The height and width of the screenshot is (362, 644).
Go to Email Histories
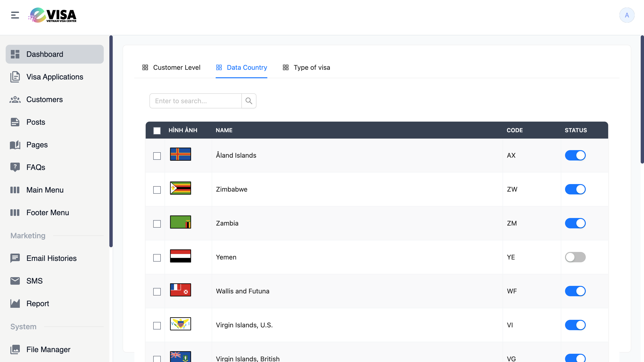click(51, 258)
